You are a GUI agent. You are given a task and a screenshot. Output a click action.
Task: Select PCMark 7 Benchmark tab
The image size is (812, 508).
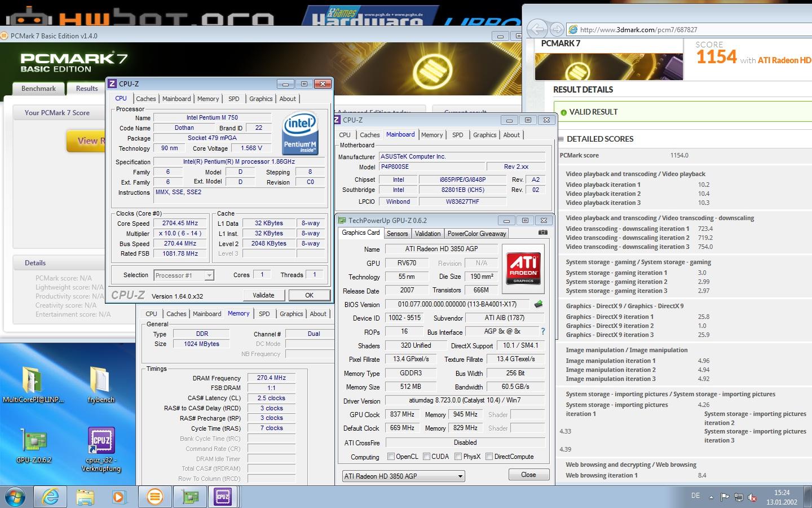coord(38,89)
